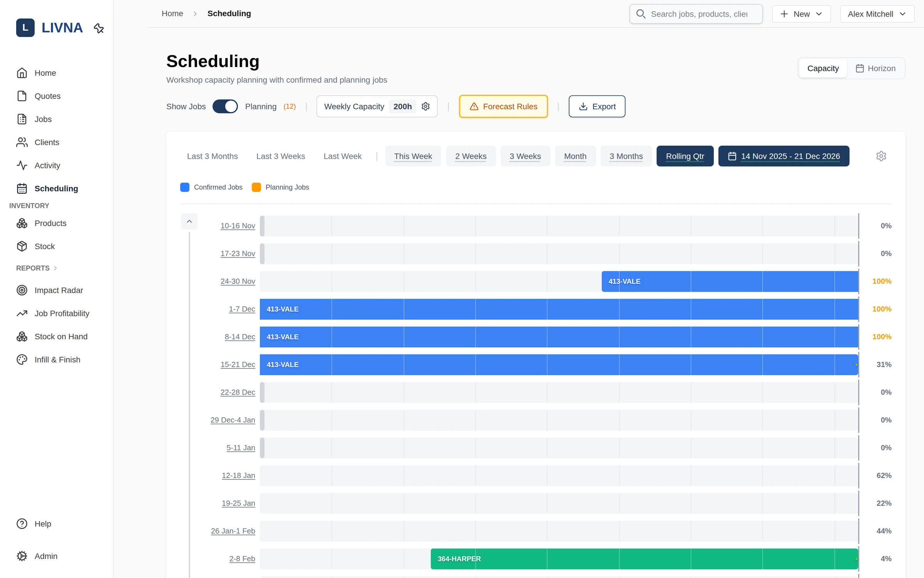Go to Jobs via its sidebar icon
Image resolution: width=924 pixels, height=578 pixels.
click(x=22, y=119)
